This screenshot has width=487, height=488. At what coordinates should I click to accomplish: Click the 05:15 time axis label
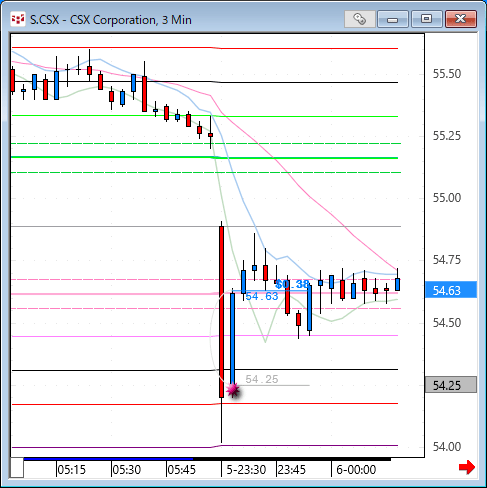coord(71,470)
